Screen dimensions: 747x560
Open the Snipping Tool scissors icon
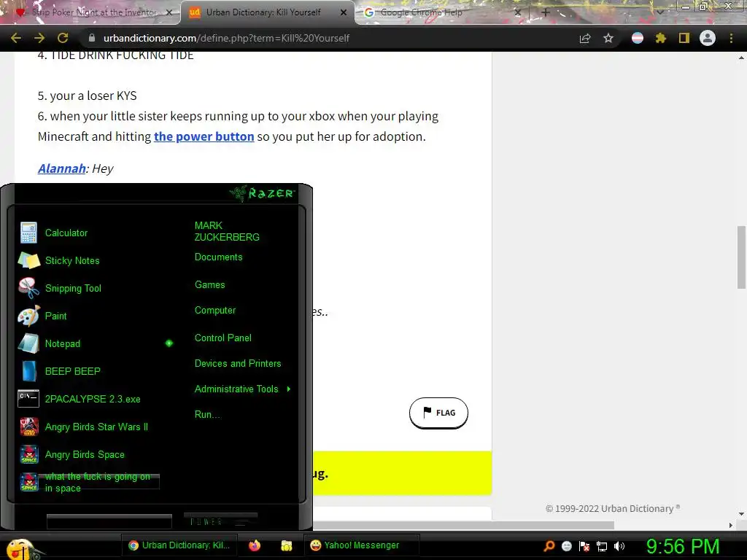click(x=28, y=288)
